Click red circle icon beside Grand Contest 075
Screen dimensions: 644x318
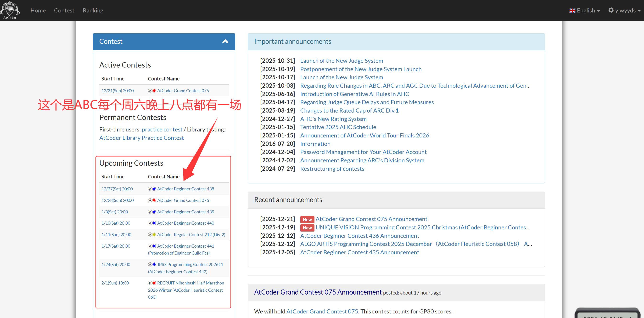[x=154, y=91]
